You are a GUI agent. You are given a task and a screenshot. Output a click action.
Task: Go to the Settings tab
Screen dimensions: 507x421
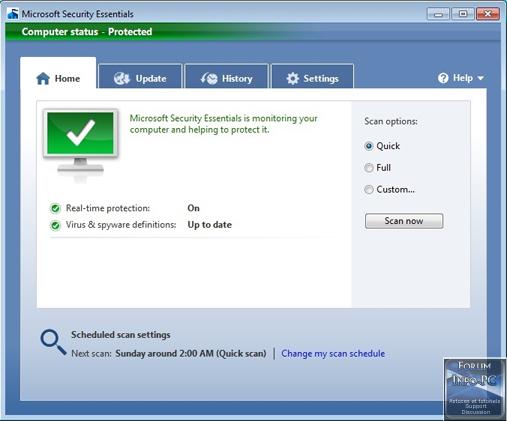pyautogui.click(x=313, y=76)
